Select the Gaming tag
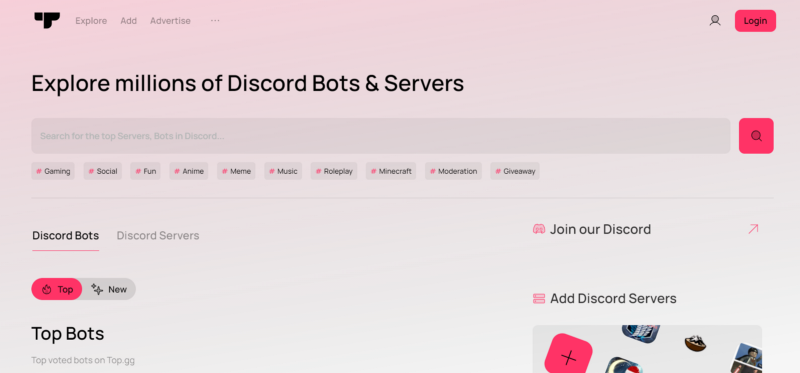Viewport: 800px width, 373px height. [x=53, y=171]
